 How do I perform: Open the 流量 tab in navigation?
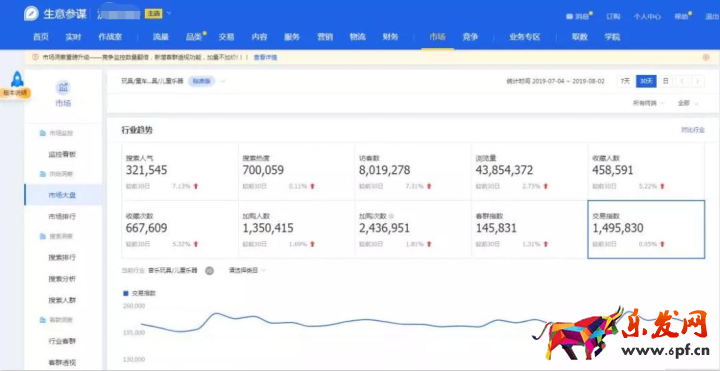click(x=161, y=37)
